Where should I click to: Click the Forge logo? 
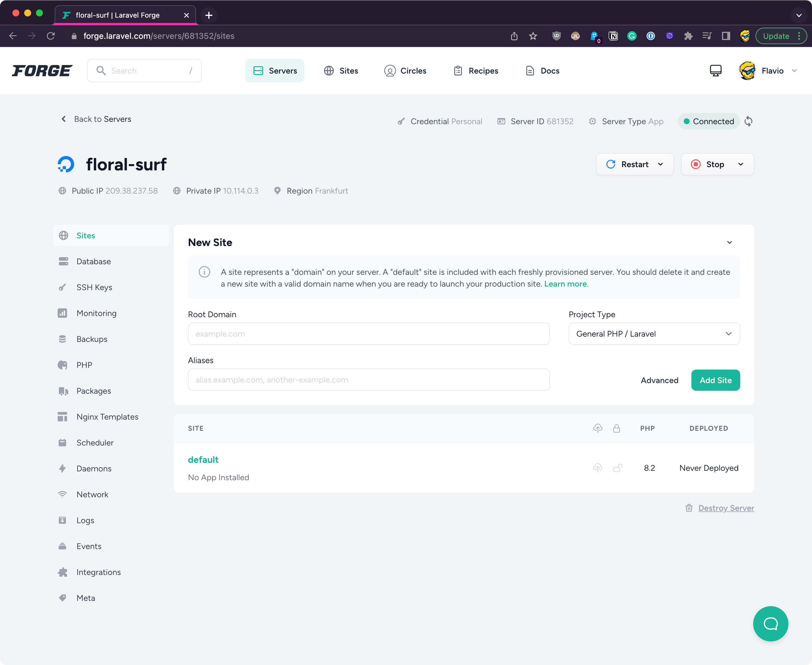coord(42,71)
